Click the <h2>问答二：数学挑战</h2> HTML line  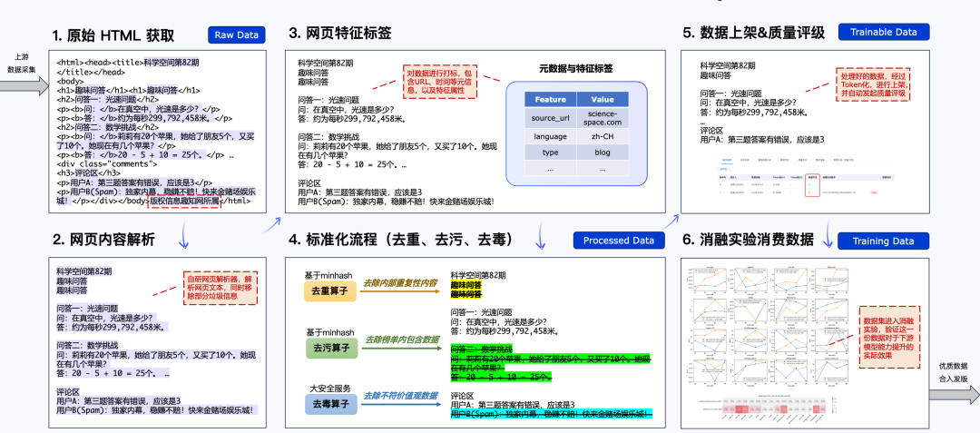(x=107, y=127)
